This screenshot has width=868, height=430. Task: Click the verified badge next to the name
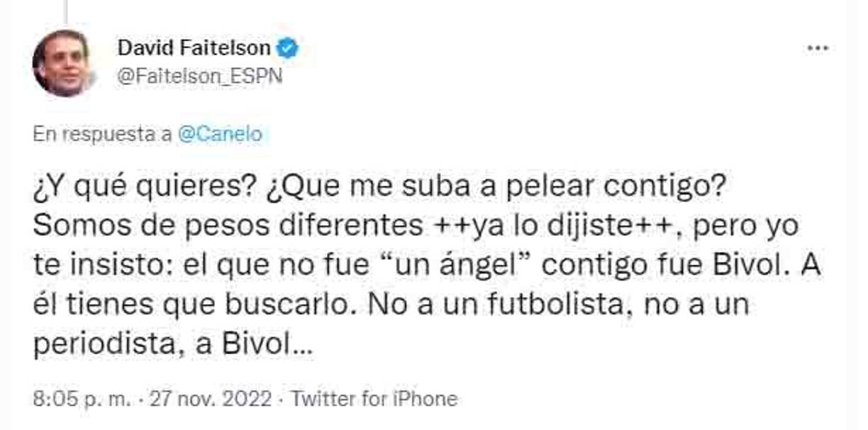pos(287,46)
